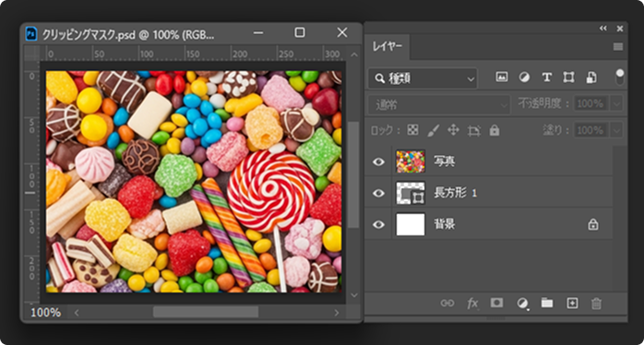Screen dimensions: 644x345
Task: Click the prevent artboard auto-nesting lock icon
Action: 473,131
